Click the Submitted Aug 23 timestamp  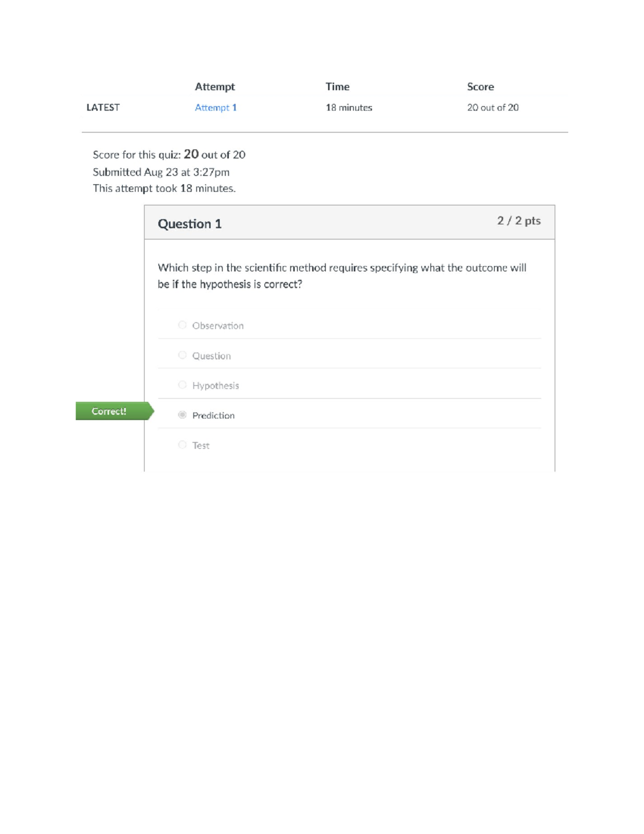(161, 172)
